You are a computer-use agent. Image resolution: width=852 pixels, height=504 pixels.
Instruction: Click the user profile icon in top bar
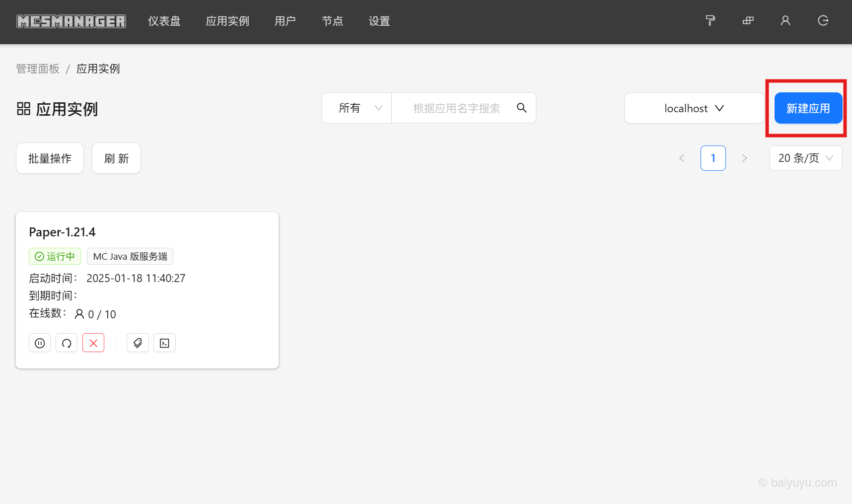(x=785, y=20)
